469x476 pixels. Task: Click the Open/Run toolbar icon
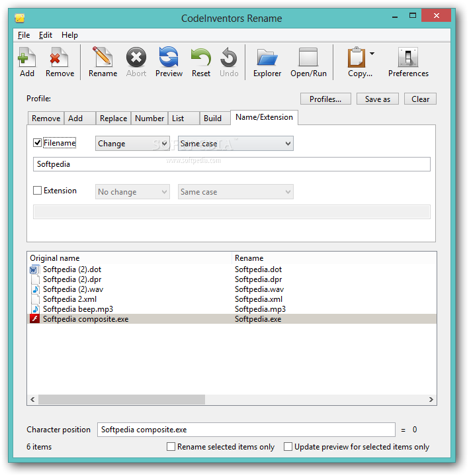308,62
